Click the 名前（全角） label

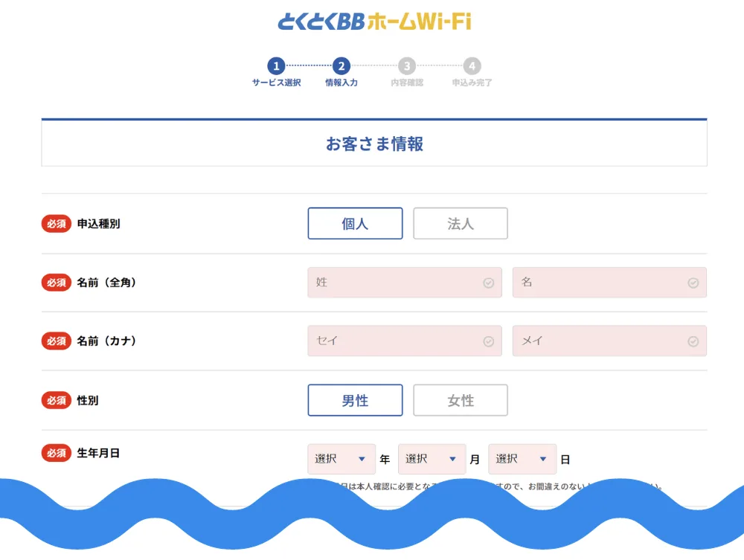pos(106,283)
